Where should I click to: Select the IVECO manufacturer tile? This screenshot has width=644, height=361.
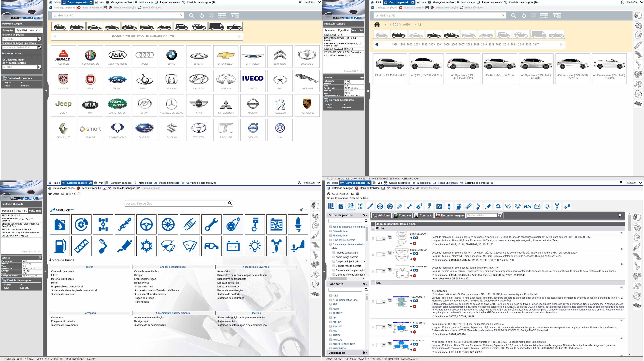point(253,81)
